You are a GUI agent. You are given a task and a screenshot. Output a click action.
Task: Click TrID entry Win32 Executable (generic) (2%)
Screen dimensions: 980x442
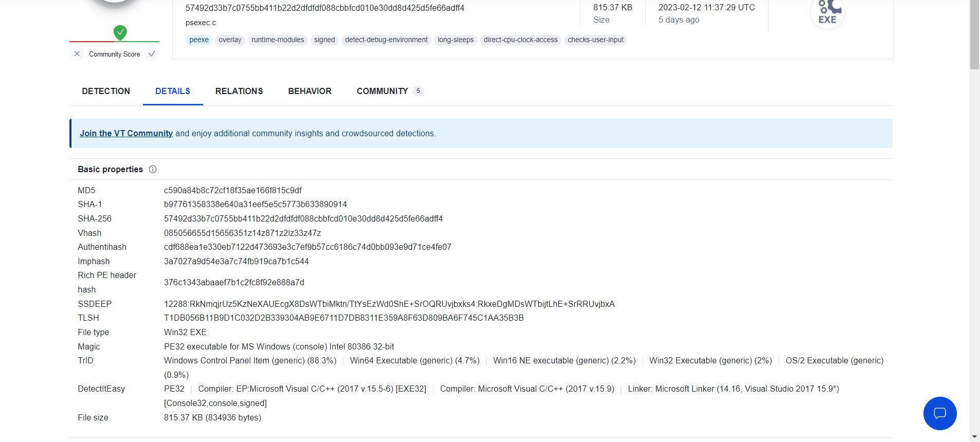point(711,360)
